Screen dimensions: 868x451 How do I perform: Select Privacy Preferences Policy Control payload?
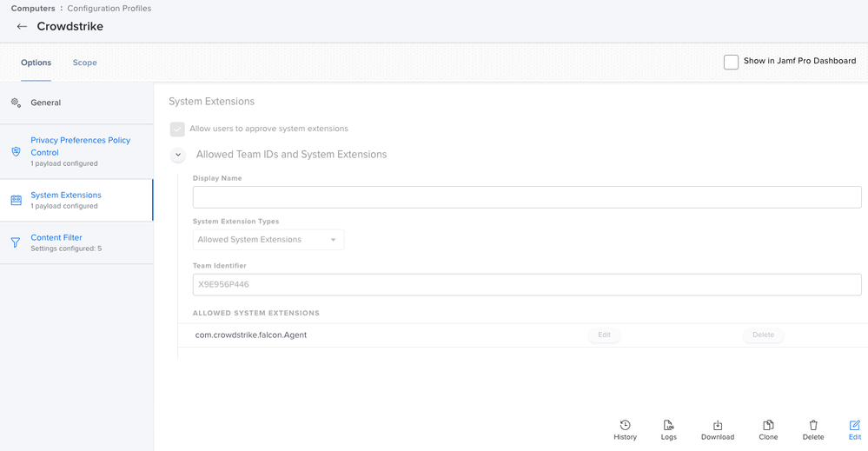click(76, 151)
